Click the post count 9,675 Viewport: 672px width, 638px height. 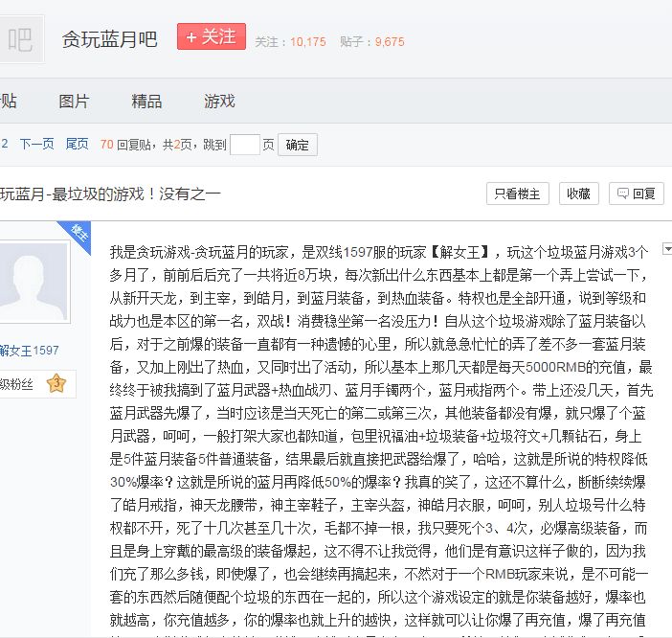[390, 41]
